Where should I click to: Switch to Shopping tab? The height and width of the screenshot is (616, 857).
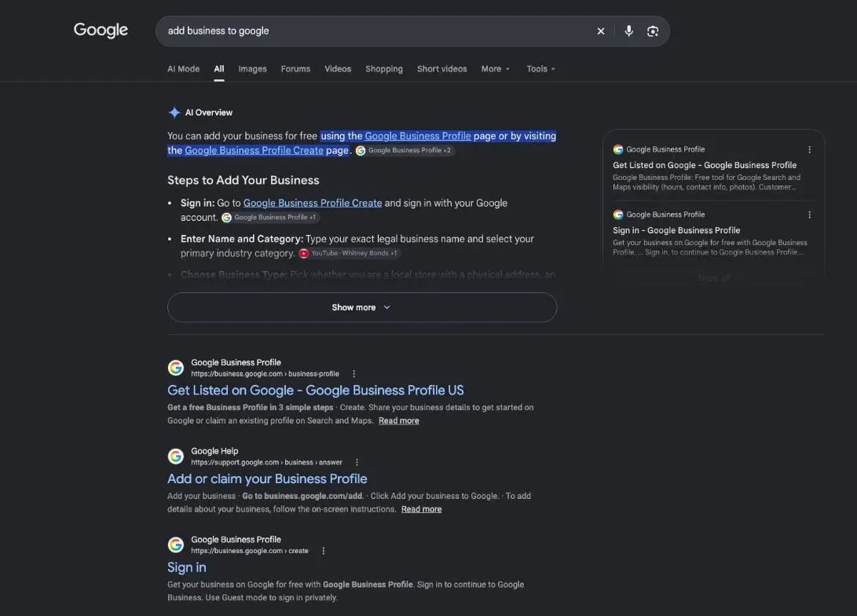pos(384,69)
